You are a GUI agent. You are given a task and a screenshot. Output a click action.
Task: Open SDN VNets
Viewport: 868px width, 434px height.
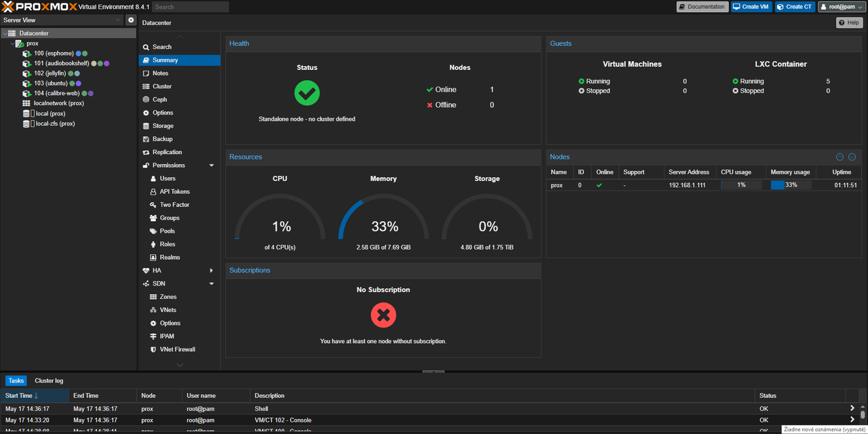click(179, 310)
